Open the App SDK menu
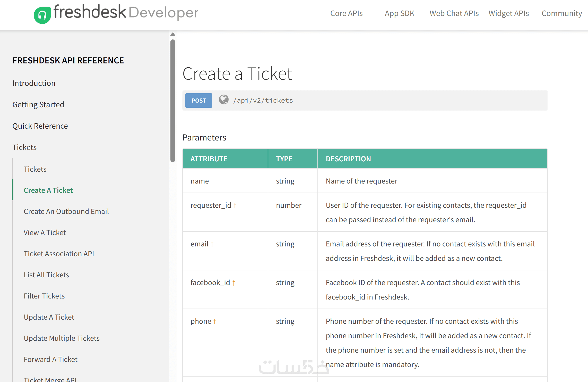Viewport: 588px width, 382px height. (x=400, y=13)
